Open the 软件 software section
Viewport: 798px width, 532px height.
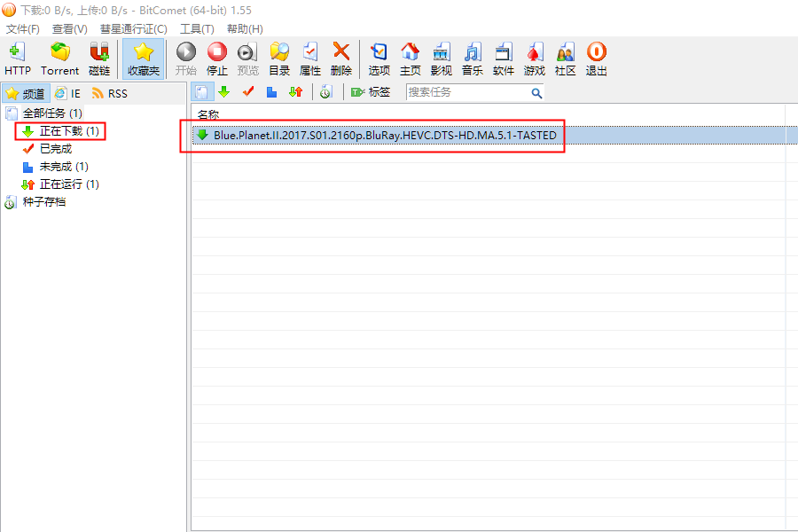pyautogui.click(x=504, y=59)
